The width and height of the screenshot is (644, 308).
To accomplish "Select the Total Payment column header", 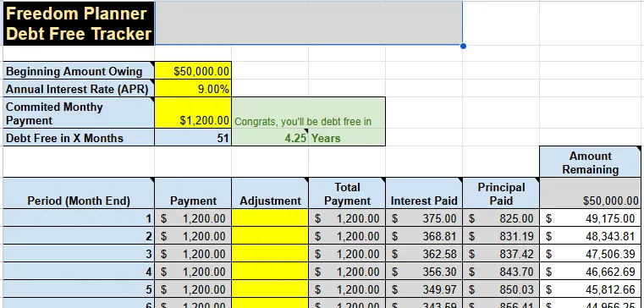I will point(347,193).
